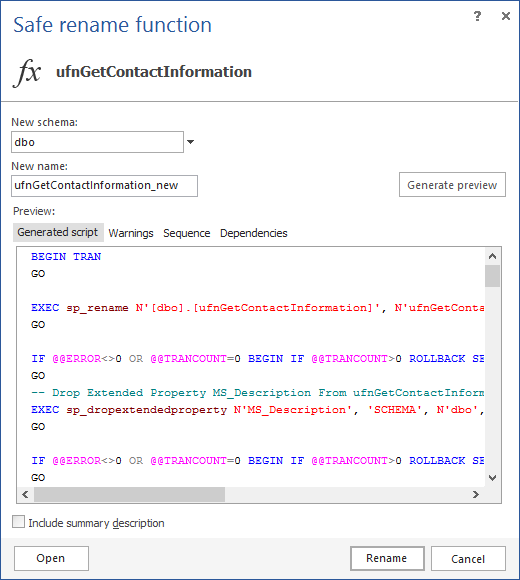Enable Include summary description checkbox
Screen dimensions: 520x580
[x=18, y=522]
